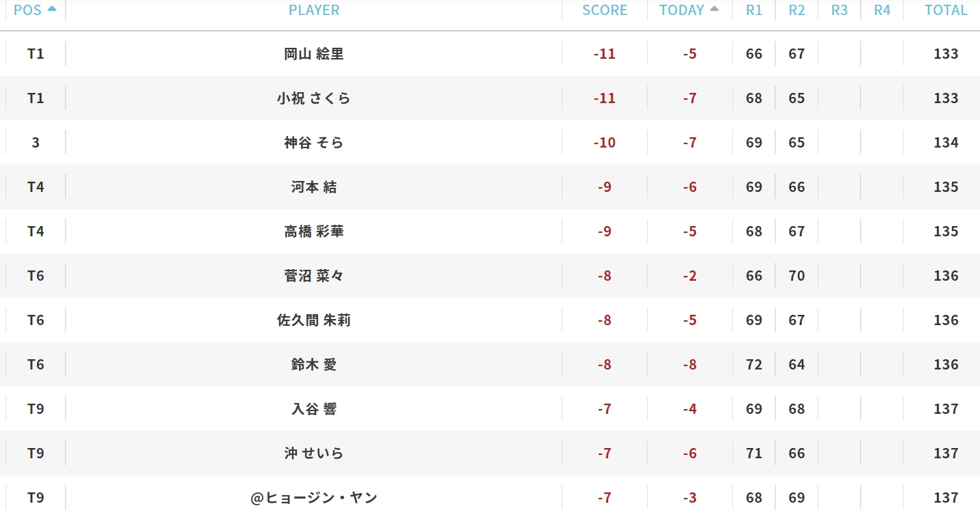The height and width of the screenshot is (517, 980).
Task: Click the POS sort arrow icon
Action: [x=52, y=9]
